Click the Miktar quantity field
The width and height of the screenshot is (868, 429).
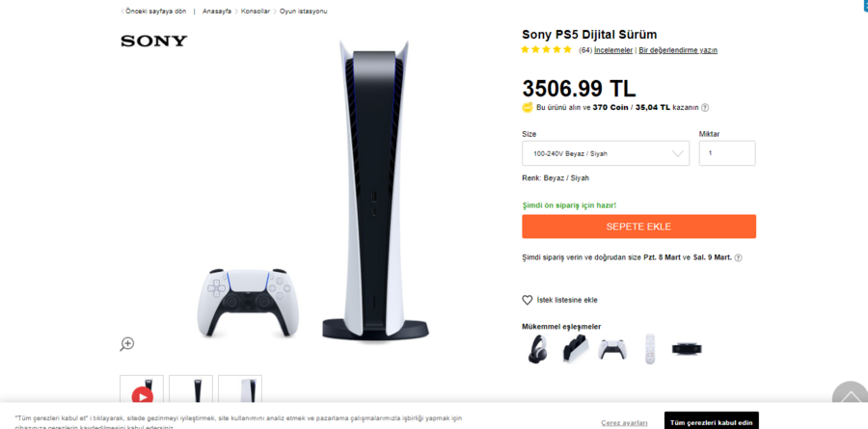click(x=727, y=153)
